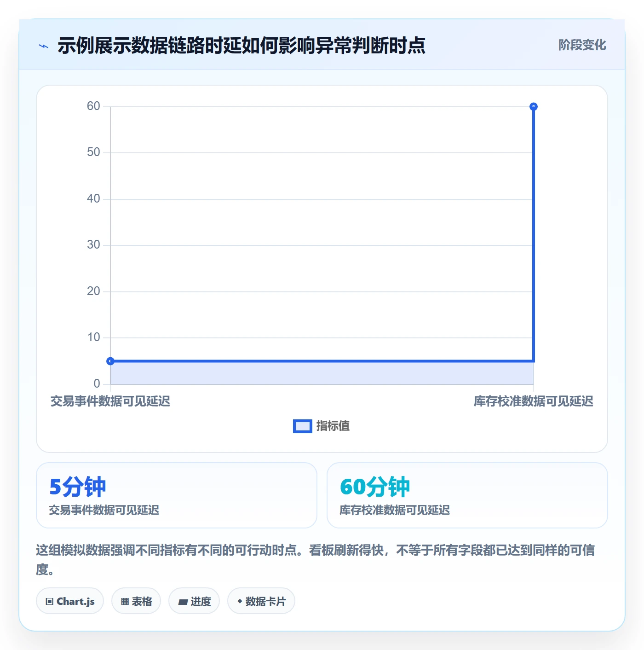Click the description paragraph starting 这组模拟数据
Image resolution: width=644 pixels, height=650 pixels.
316,560
